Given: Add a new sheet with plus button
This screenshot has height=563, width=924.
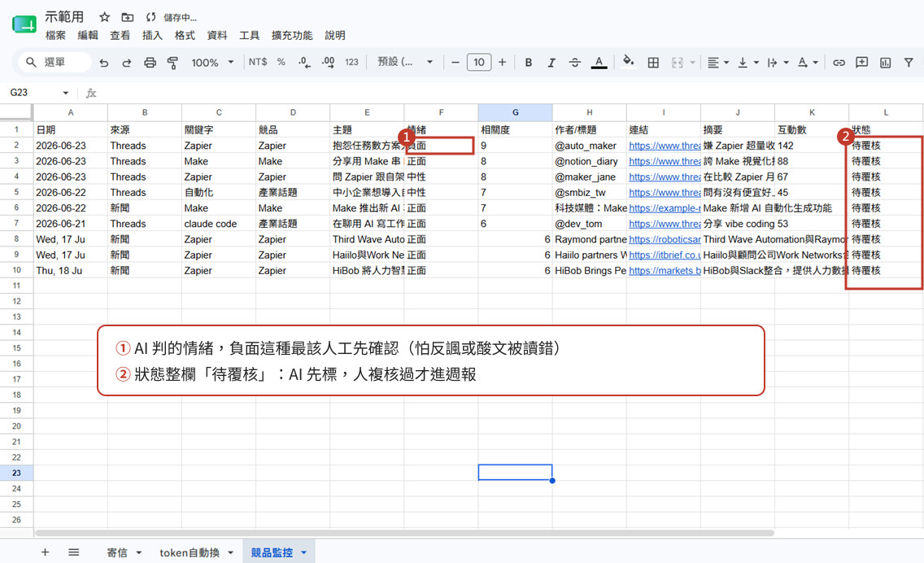Looking at the screenshot, I should [x=45, y=552].
